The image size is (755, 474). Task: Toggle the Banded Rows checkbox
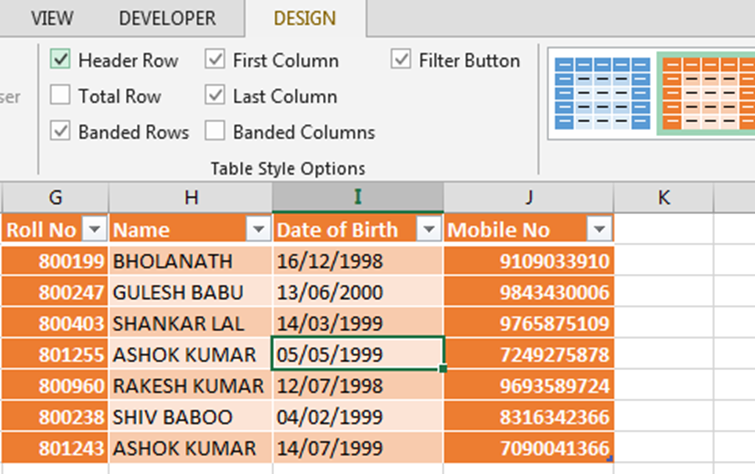tap(61, 132)
